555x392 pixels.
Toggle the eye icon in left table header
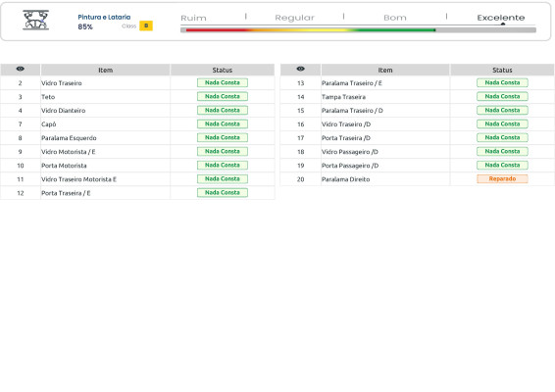[21, 69]
